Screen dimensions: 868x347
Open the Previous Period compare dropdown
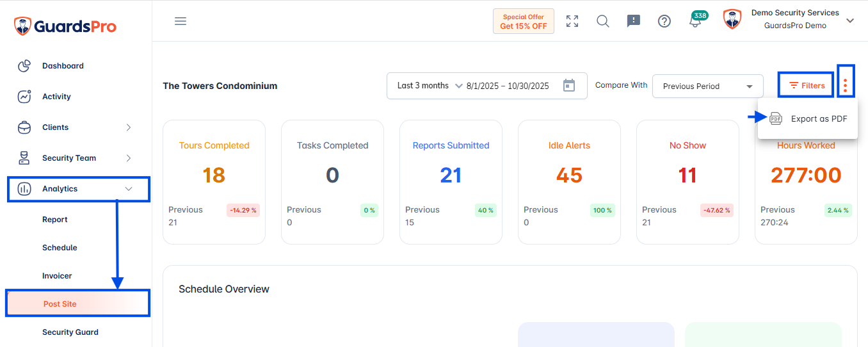tap(708, 86)
